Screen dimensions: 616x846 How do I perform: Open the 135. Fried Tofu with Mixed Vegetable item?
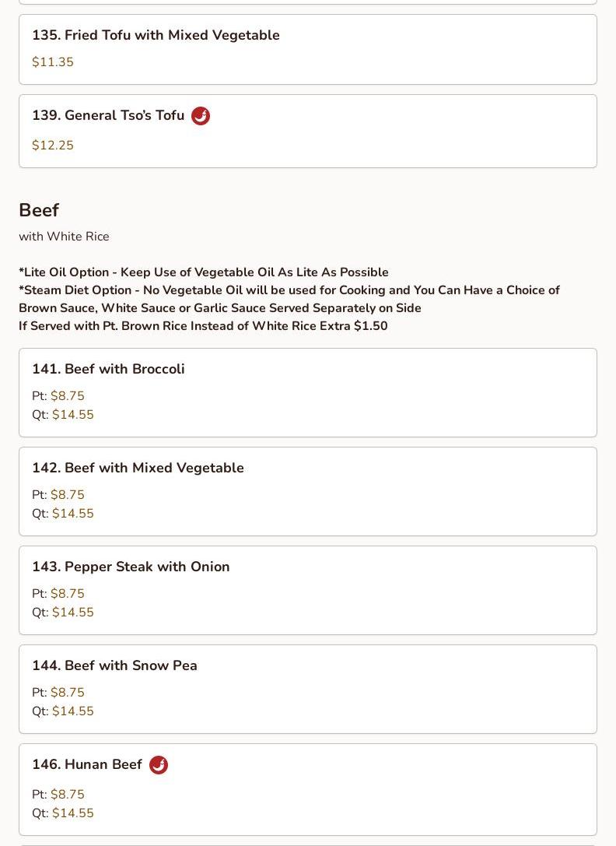pyautogui.click(x=156, y=36)
